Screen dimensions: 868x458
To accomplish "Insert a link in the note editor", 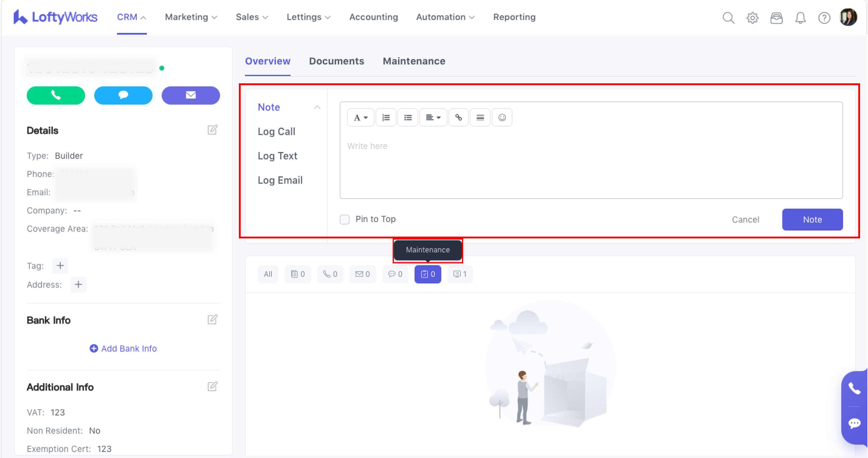I will 458,117.
